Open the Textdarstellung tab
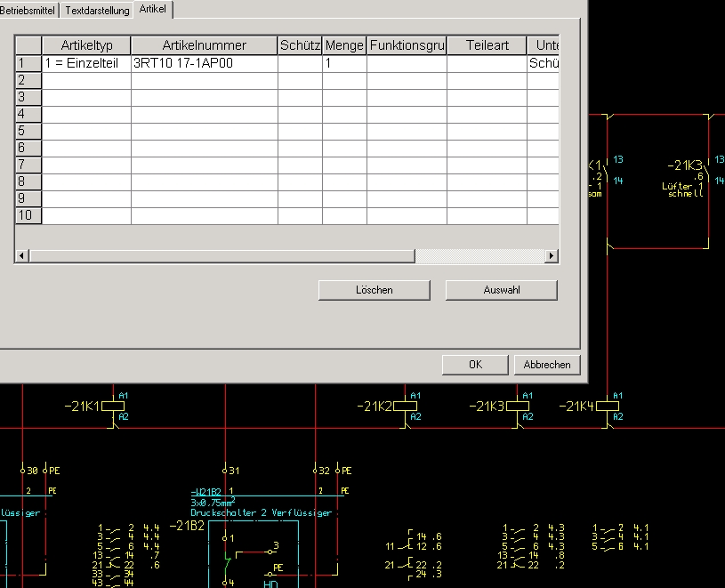Screen dimensions: 725x588 click(x=97, y=10)
